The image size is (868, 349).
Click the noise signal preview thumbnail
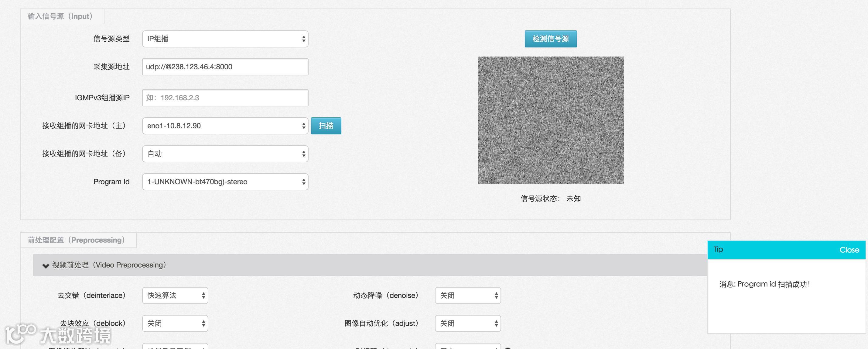tap(550, 120)
